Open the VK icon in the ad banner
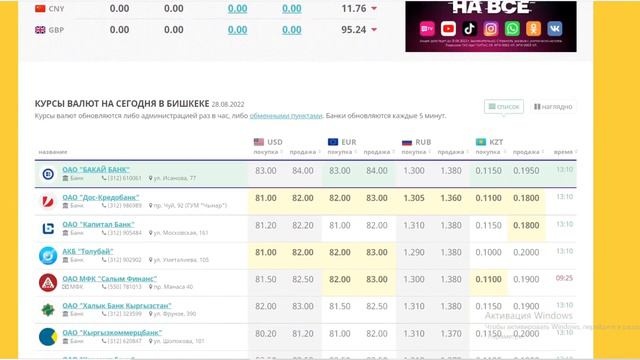640x360 pixels. (554, 29)
